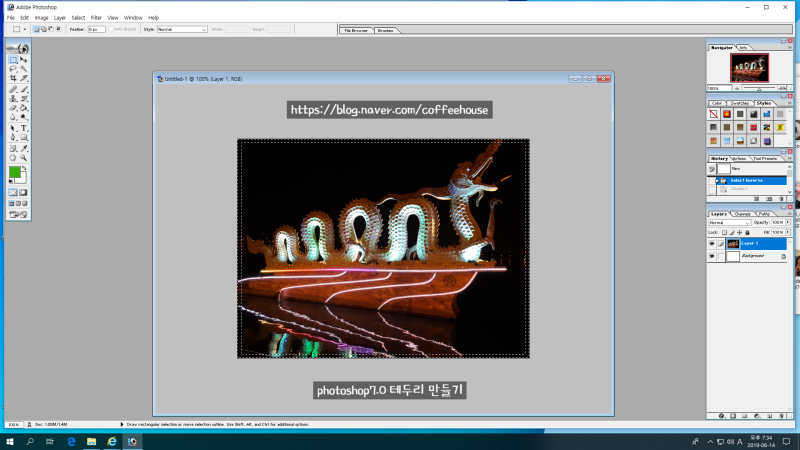Select the Select Inverse history state
800x450 pixels.
[x=753, y=181]
